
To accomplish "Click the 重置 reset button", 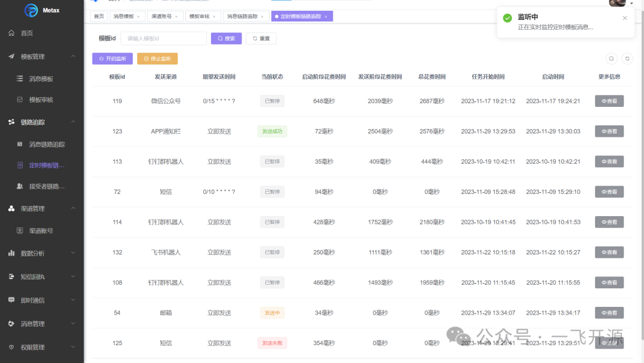I will tap(261, 39).
